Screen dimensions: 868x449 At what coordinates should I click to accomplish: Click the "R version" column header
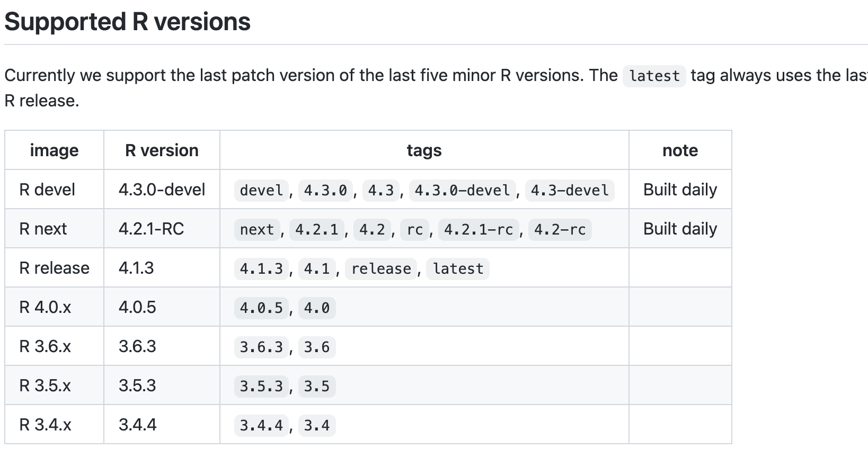pos(162,151)
